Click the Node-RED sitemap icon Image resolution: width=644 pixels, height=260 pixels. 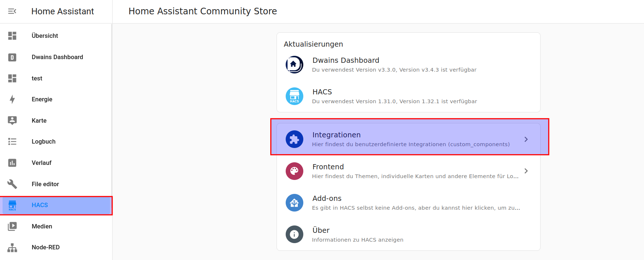(12, 248)
